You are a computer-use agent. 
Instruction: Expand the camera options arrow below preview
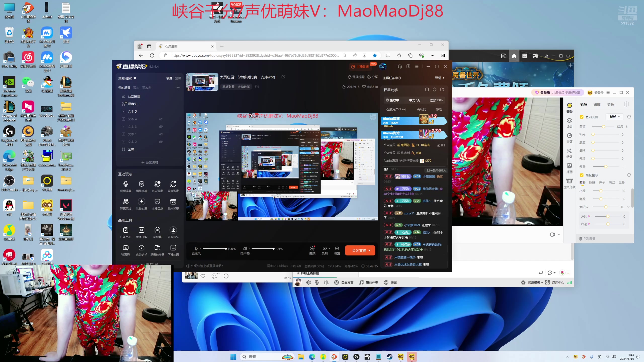click(559, 235)
